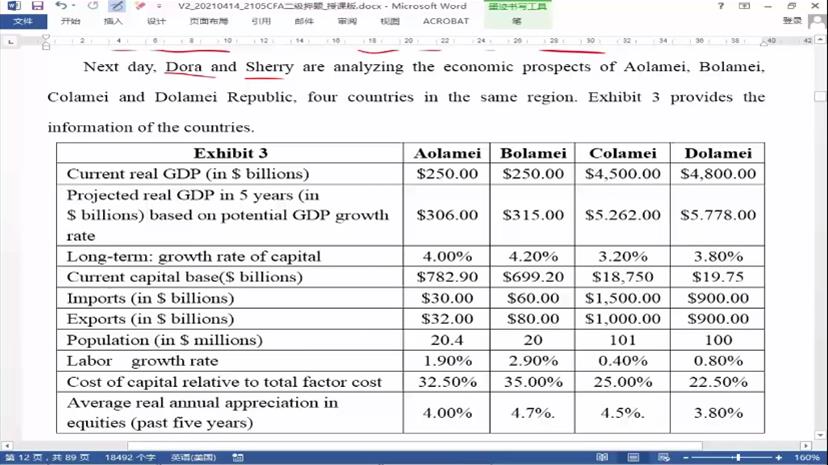Click word count '18492 个字' in status bar
This screenshot has height=465, width=828.
click(x=130, y=457)
